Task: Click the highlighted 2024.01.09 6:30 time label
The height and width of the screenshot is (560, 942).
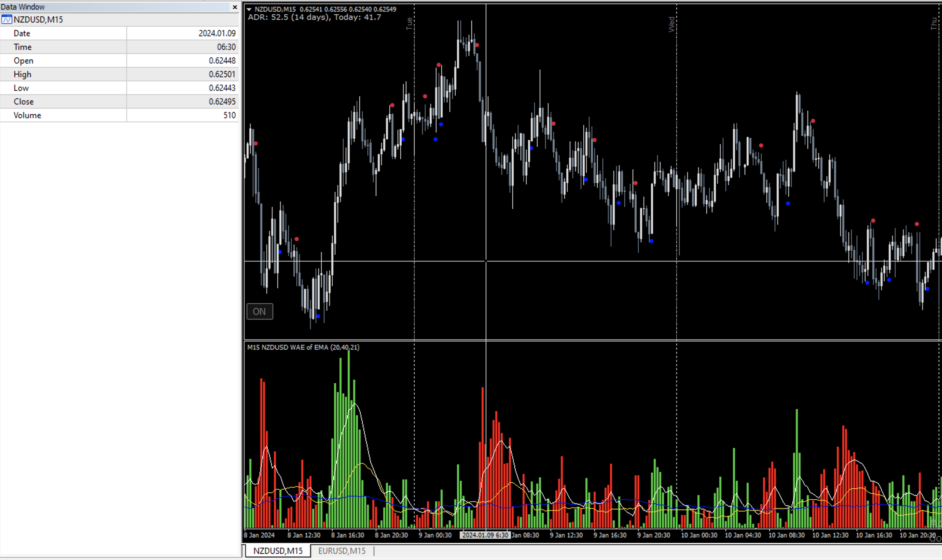Action: (485, 535)
